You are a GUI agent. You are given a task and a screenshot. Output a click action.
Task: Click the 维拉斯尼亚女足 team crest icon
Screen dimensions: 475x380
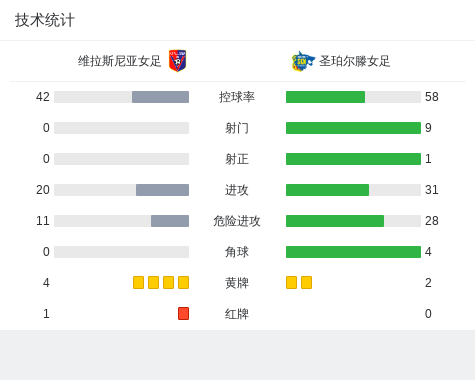(x=177, y=61)
